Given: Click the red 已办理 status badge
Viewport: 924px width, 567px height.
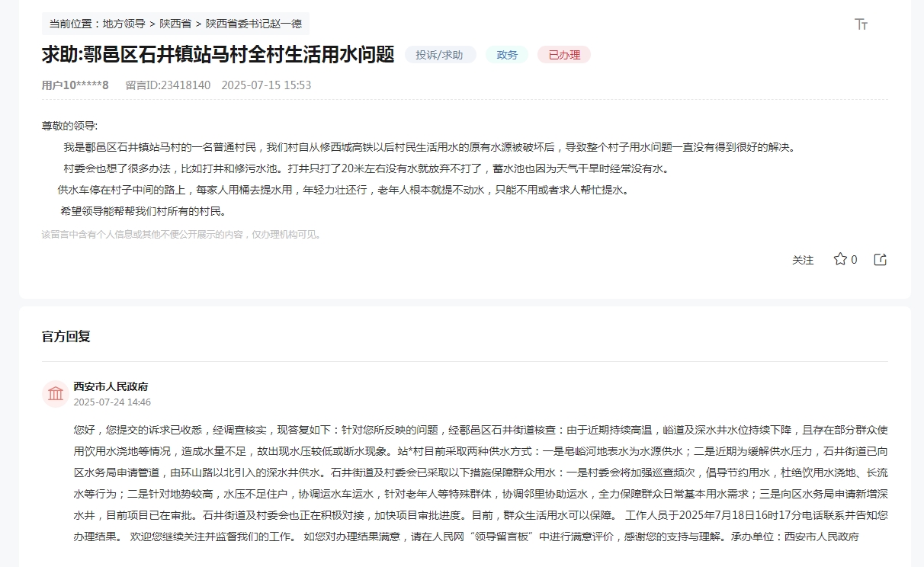Looking at the screenshot, I should pos(563,54).
